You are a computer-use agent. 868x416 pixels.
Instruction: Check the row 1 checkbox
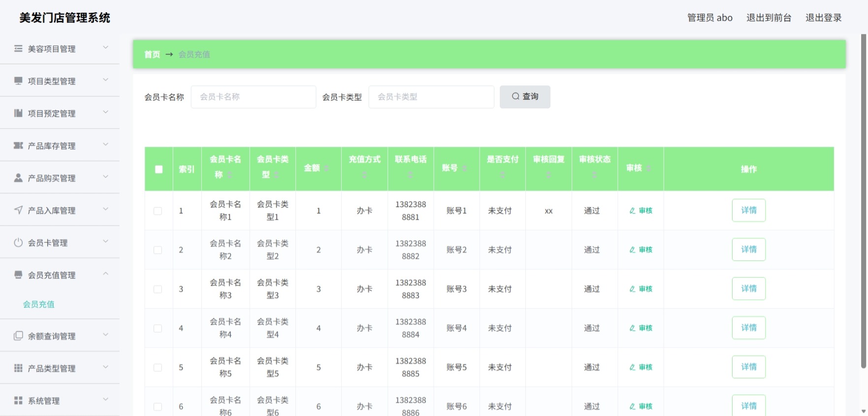point(158,211)
